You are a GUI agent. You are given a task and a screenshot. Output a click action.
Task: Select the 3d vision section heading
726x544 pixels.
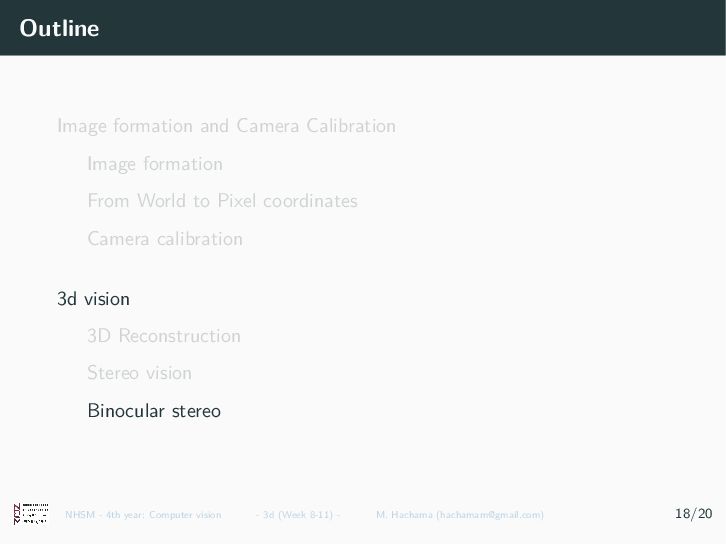click(93, 299)
